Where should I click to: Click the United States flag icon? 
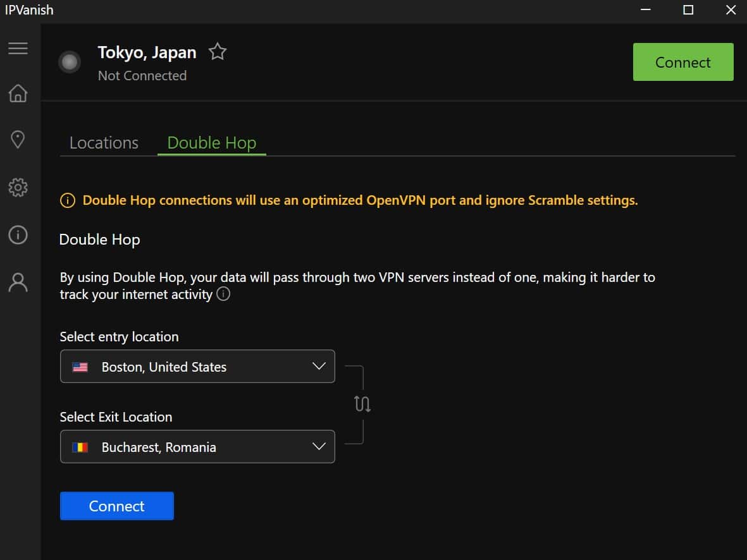click(x=80, y=367)
